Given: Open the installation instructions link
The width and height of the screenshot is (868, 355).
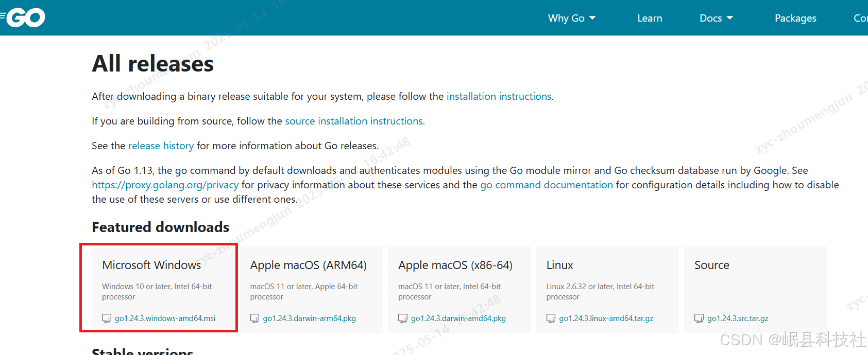Looking at the screenshot, I should pos(499,96).
